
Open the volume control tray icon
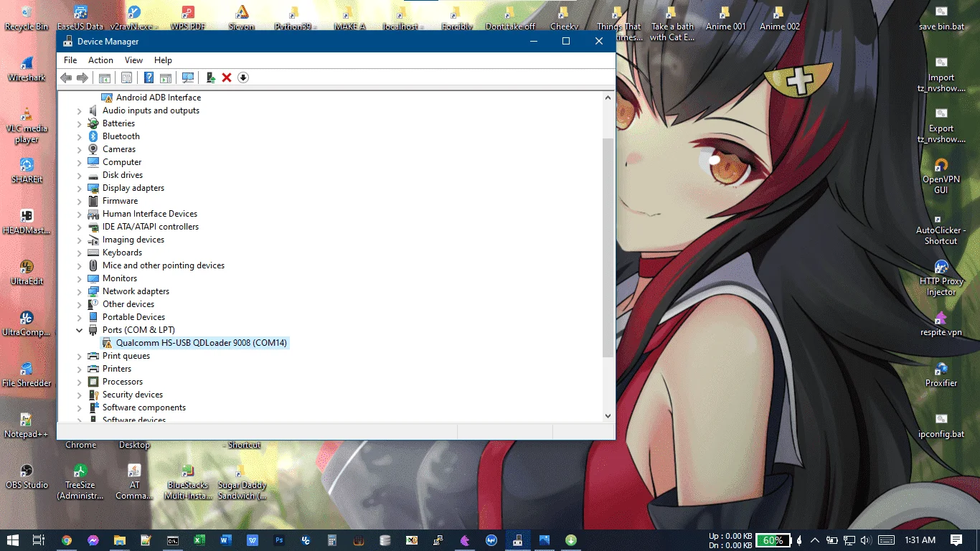pyautogui.click(x=866, y=540)
